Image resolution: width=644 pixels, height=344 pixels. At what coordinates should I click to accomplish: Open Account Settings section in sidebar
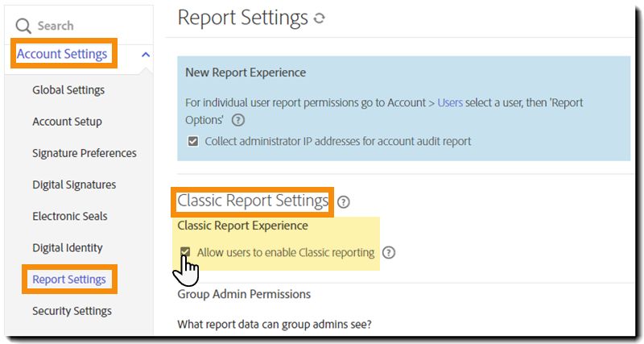pyautogui.click(x=62, y=54)
